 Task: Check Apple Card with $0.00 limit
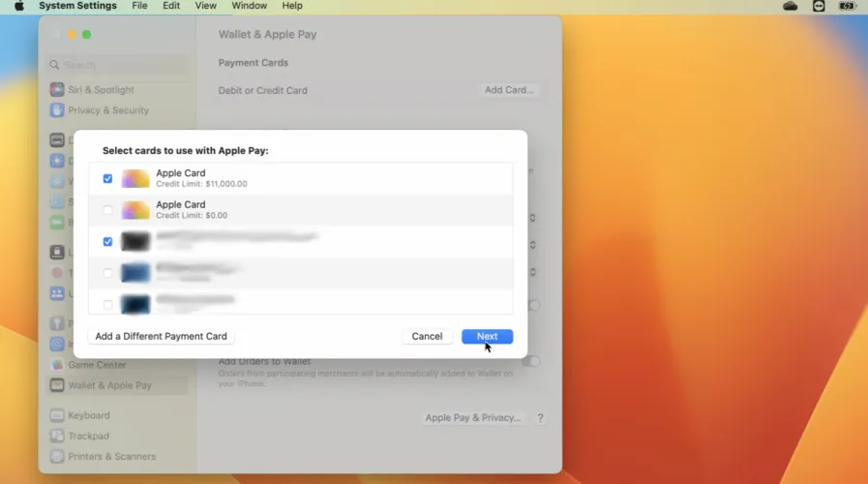click(107, 210)
